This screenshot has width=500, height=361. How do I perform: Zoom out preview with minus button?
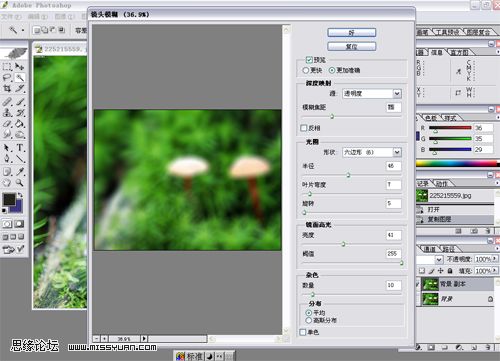pyautogui.click(x=96, y=339)
